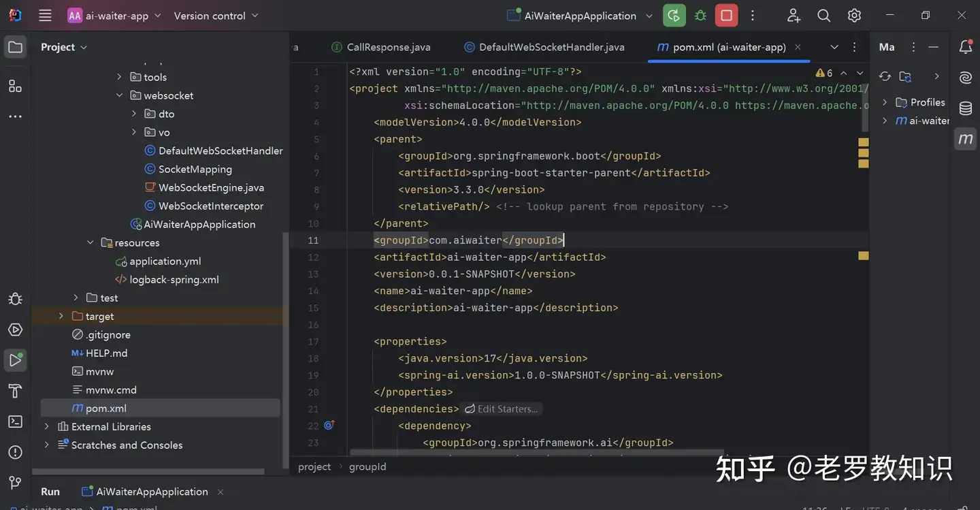Open the Git tool window

(15, 483)
